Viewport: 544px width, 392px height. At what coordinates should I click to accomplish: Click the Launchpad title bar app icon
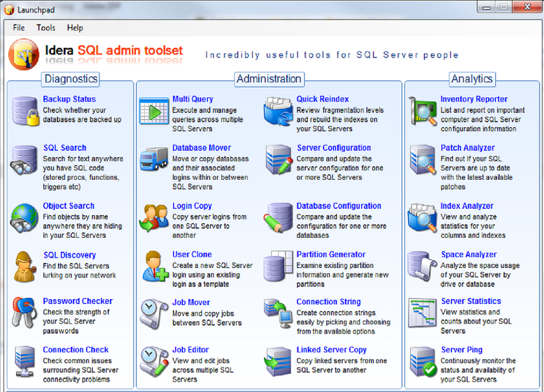[9, 10]
